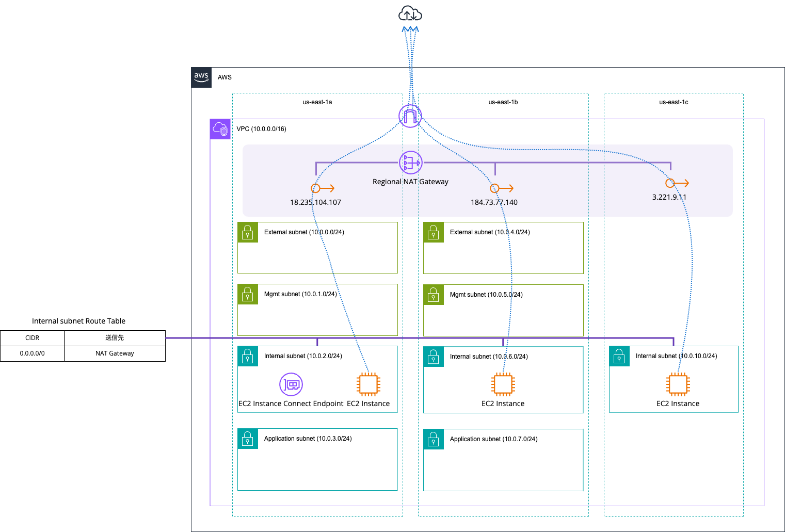Image resolution: width=785 pixels, height=532 pixels.
Task: Select the 0.0.0.0/0 route table cell
Action: 32,353
